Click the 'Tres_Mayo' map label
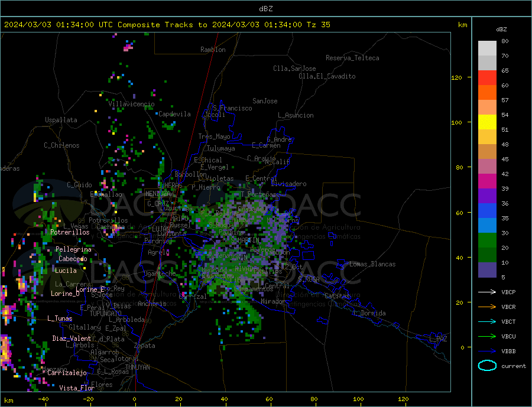Screen dimensions: 532x407 [x=214, y=136]
